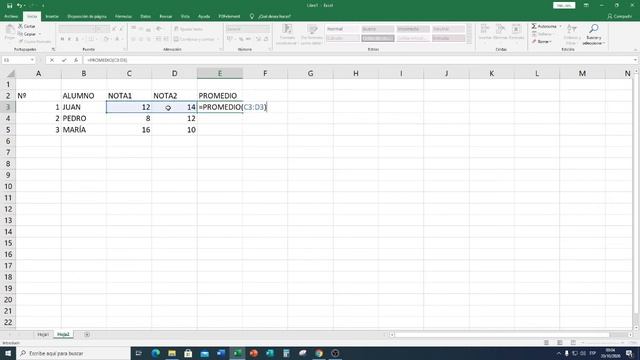Switch to Datos ribbon tab
The width and height of the screenshot is (640, 360).
click(146, 16)
